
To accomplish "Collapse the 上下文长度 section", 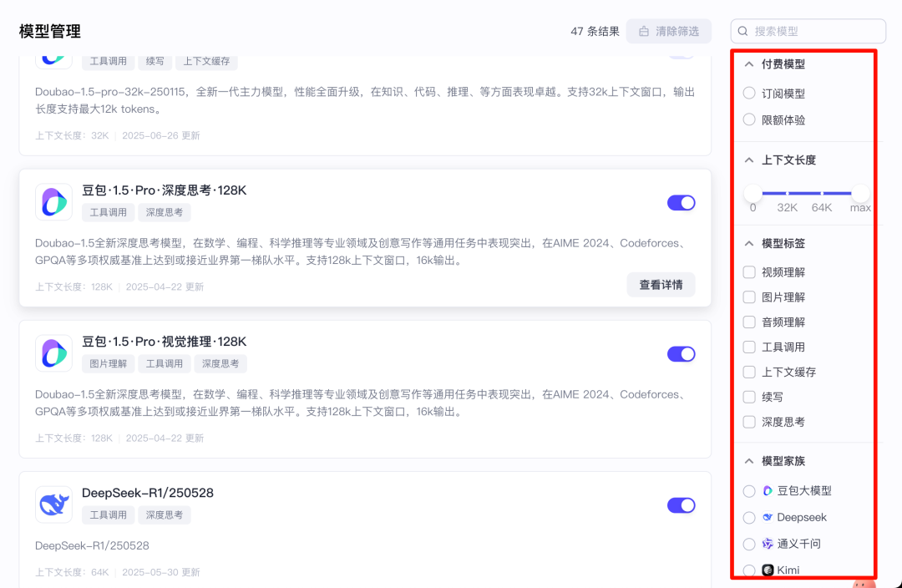I will tap(749, 160).
